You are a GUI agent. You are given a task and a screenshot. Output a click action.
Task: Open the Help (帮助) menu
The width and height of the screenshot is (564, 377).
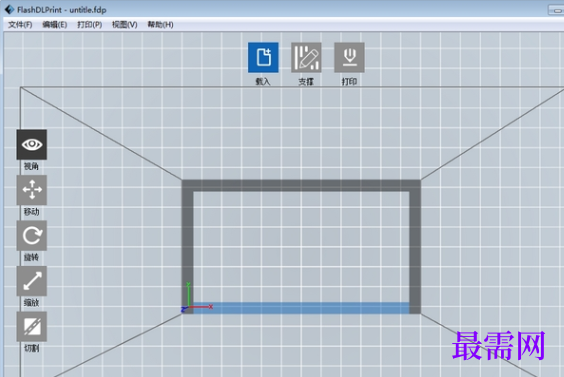point(160,24)
